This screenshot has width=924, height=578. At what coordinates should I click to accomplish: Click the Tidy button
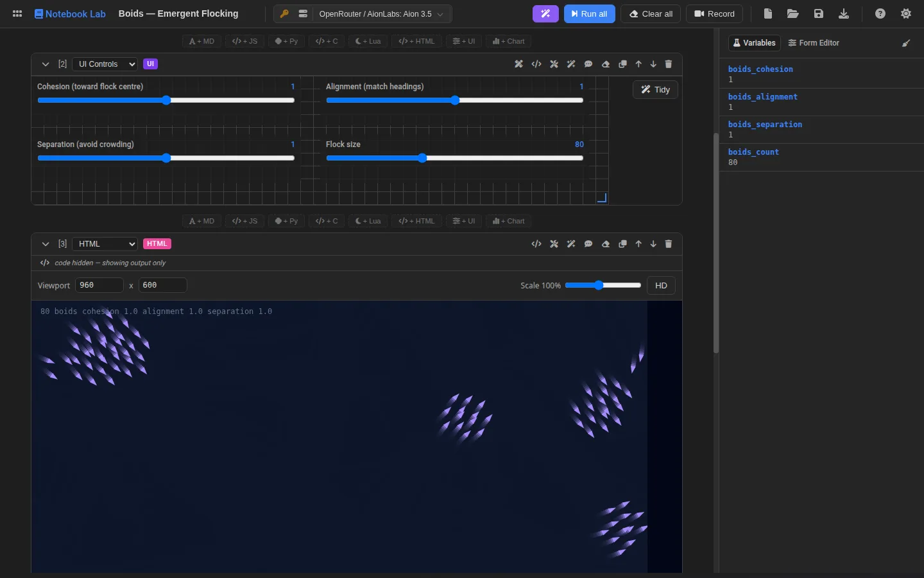point(655,90)
